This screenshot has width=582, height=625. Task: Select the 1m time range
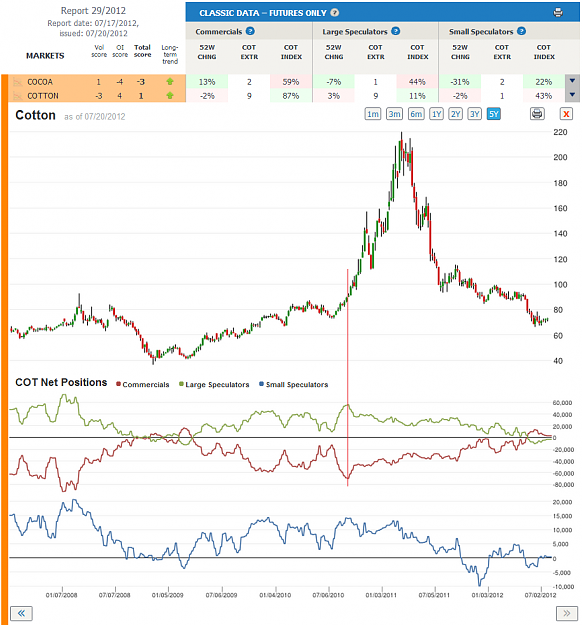tap(373, 114)
